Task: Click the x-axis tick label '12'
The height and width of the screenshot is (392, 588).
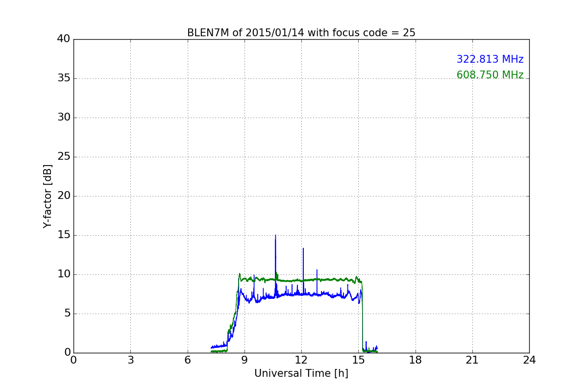Action: tap(301, 360)
